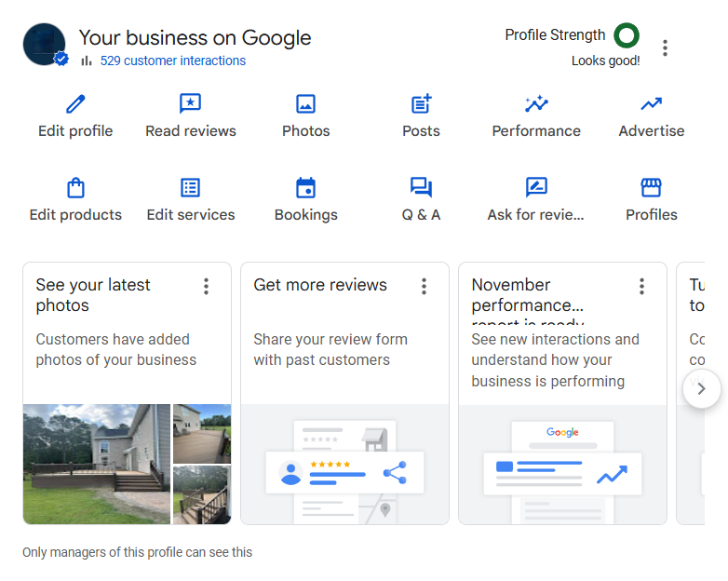Image resolution: width=728 pixels, height=581 pixels.
Task: Open options menu on Get more reviews card
Action: click(x=424, y=286)
